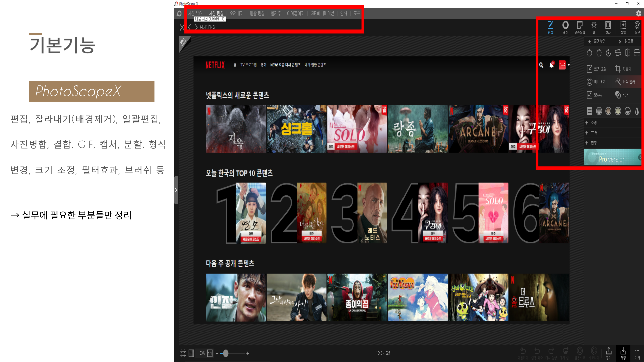This screenshot has height=362, width=644.
Task: Go to next photo arrow
Action: (x=196, y=27)
